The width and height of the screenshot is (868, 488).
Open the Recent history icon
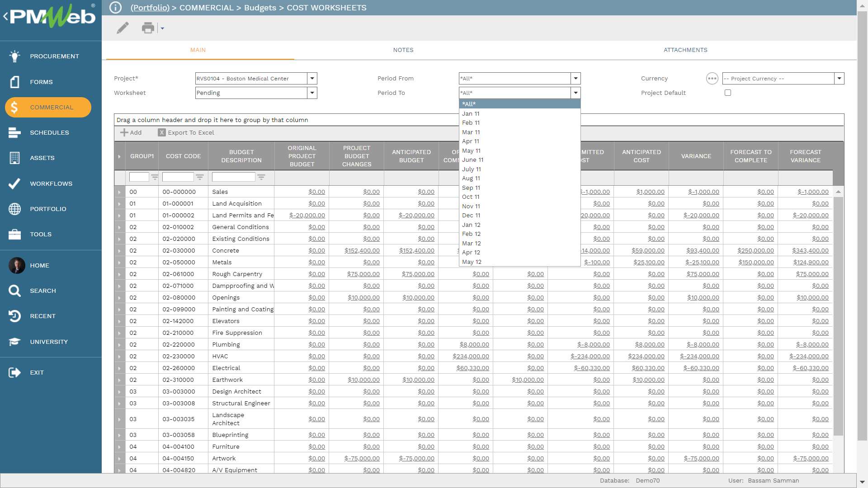(x=14, y=316)
